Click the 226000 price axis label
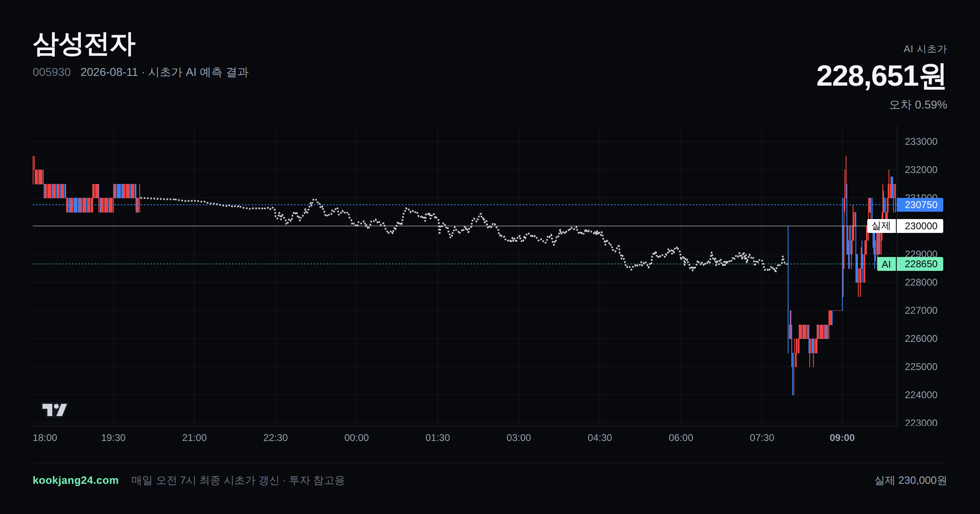 (x=921, y=339)
